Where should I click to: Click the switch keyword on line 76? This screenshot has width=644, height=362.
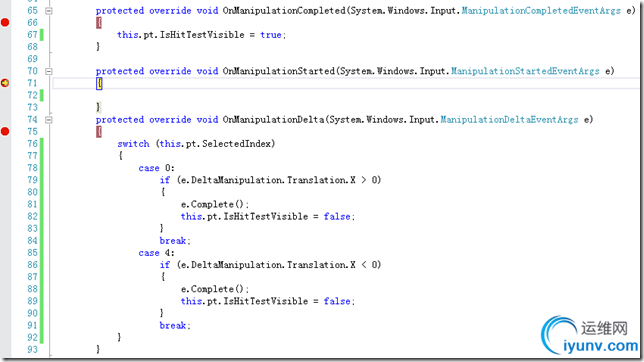pyautogui.click(x=133, y=144)
